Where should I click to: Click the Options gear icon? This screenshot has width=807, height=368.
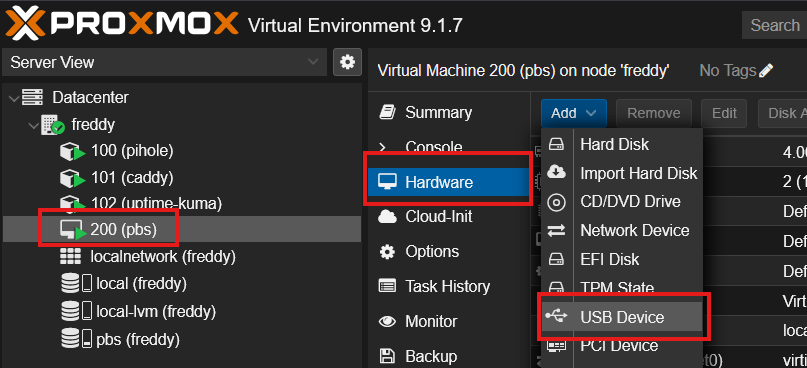(x=387, y=252)
